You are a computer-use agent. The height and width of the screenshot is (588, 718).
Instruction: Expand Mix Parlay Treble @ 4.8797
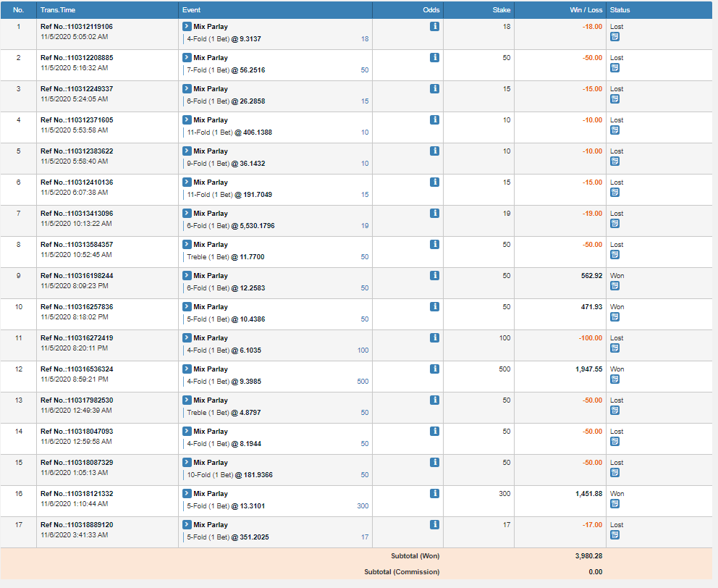click(x=187, y=400)
